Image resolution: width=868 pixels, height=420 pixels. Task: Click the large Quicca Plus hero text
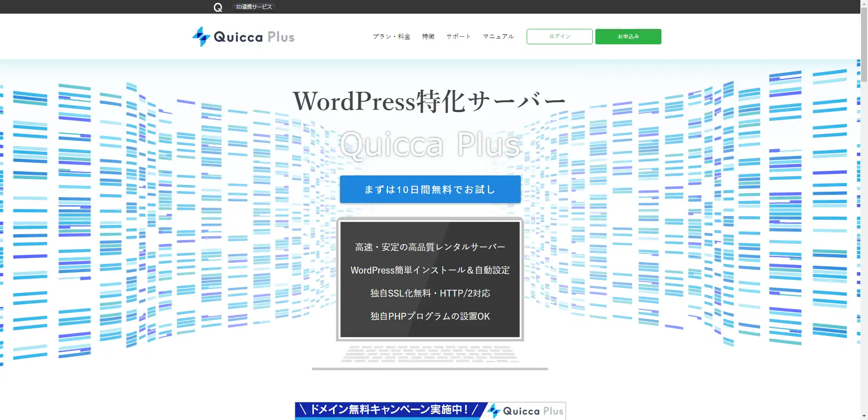pyautogui.click(x=430, y=145)
